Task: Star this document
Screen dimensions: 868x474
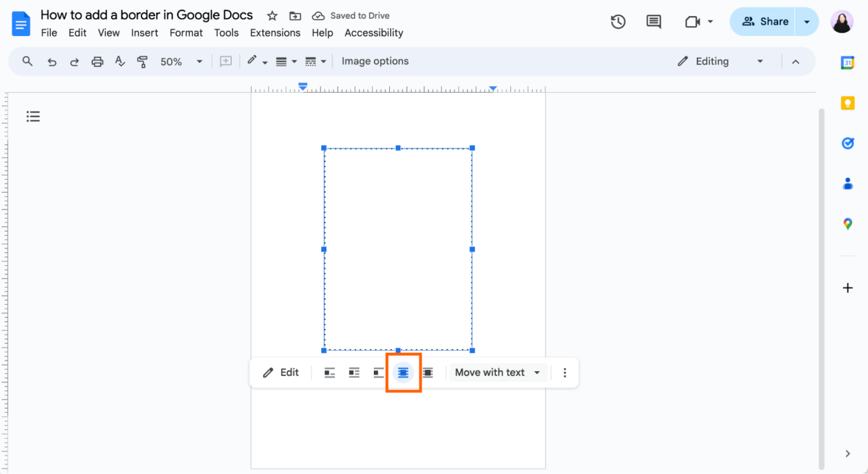Action: click(x=272, y=15)
